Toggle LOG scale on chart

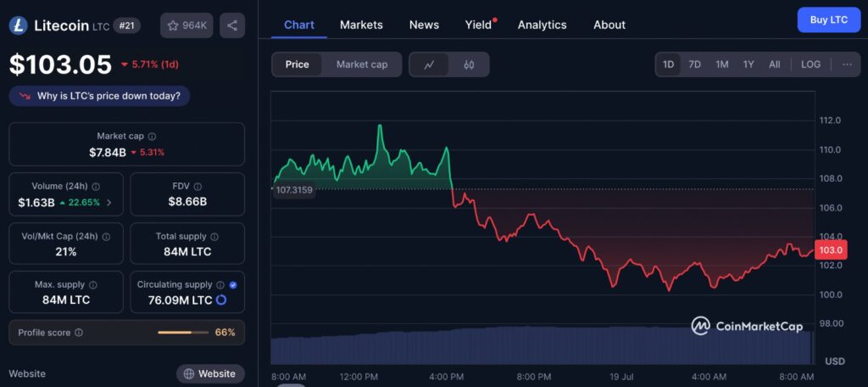[810, 64]
